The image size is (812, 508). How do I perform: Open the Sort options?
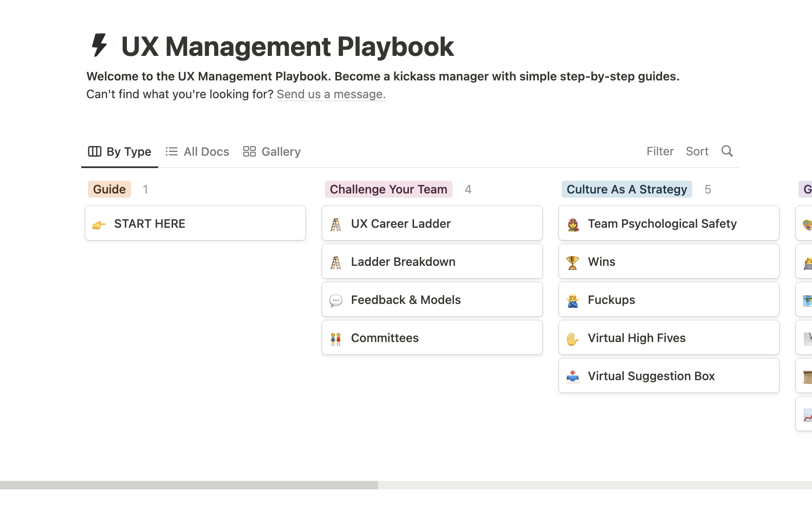697,151
